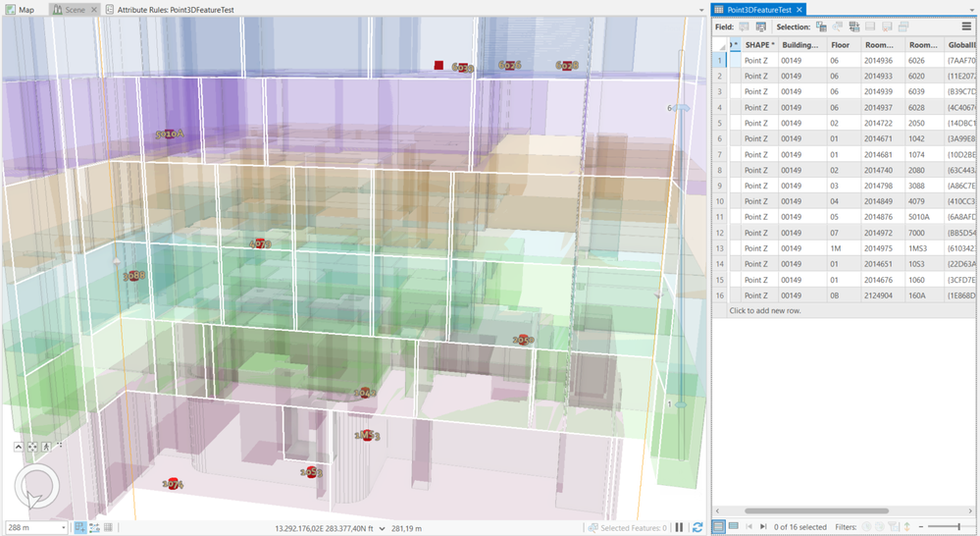980x536 pixels.
Task: Click Select By Attributes icon
Action: tap(821, 27)
